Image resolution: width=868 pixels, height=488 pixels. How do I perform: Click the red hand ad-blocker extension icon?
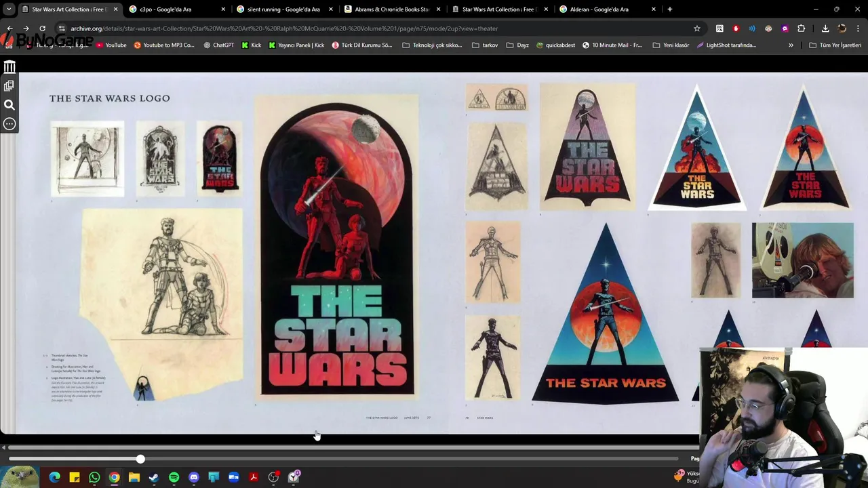pyautogui.click(x=736, y=28)
